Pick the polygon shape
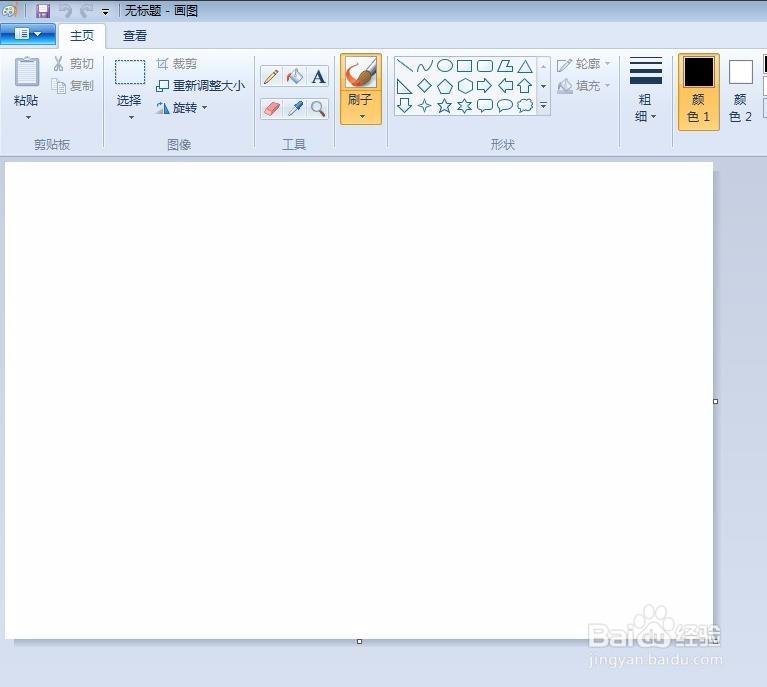The image size is (767, 687). 505,66
